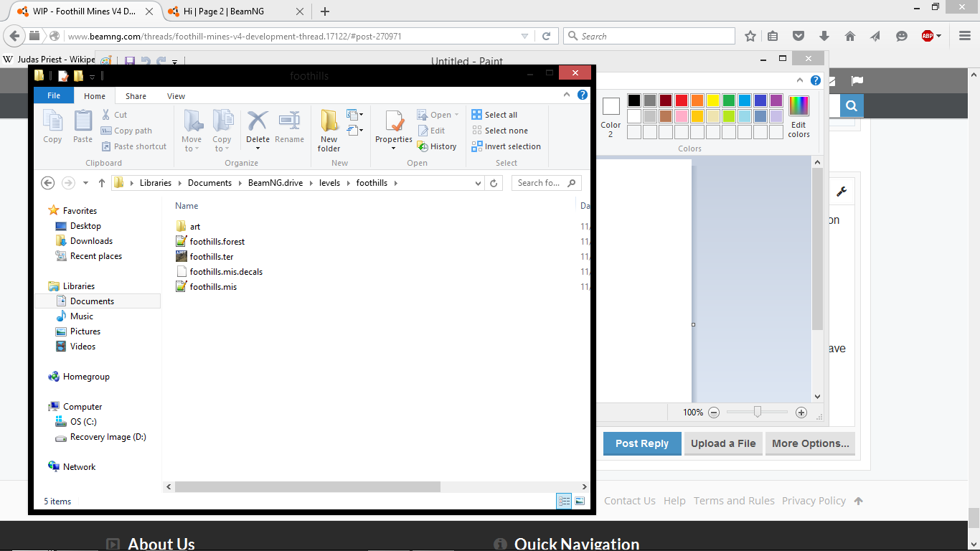Open Edit colors in Paint
This screenshot has width=980, height=551.
798,116
